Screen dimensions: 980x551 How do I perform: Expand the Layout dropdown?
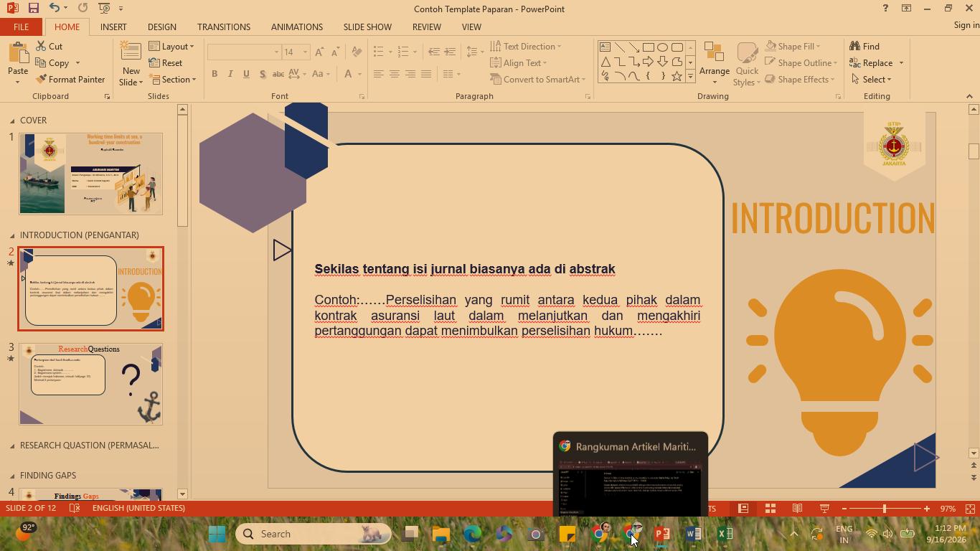tap(171, 46)
